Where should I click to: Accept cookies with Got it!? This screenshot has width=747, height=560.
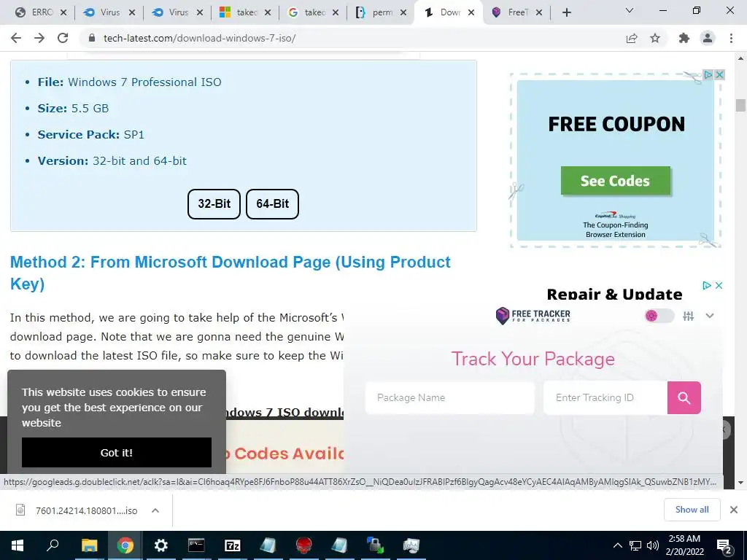coord(117,452)
